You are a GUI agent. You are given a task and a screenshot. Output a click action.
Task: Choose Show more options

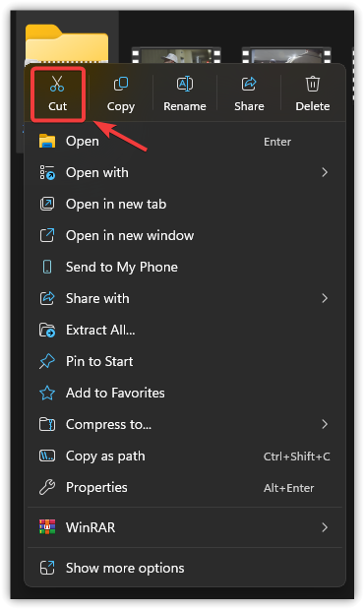point(185,568)
